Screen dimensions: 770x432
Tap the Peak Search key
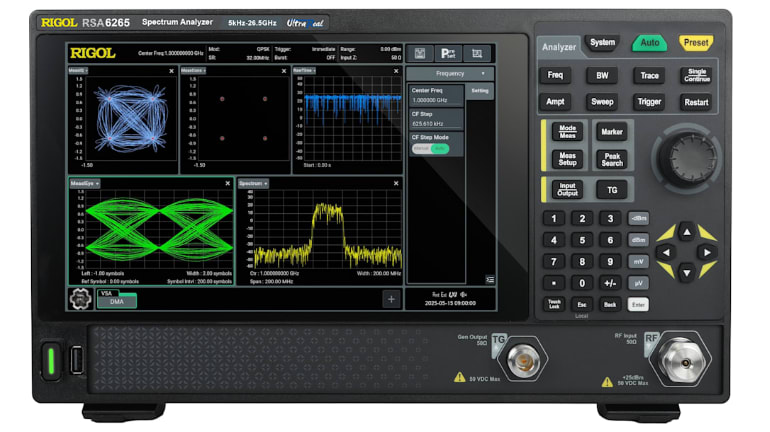612,160
